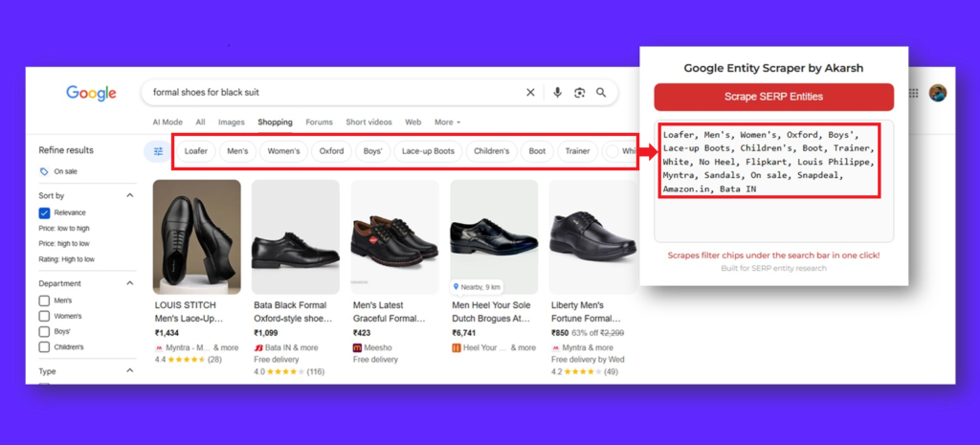Open the More search tabs dropdown
Screen dimensions: 980x445
click(x=447, y=122)
